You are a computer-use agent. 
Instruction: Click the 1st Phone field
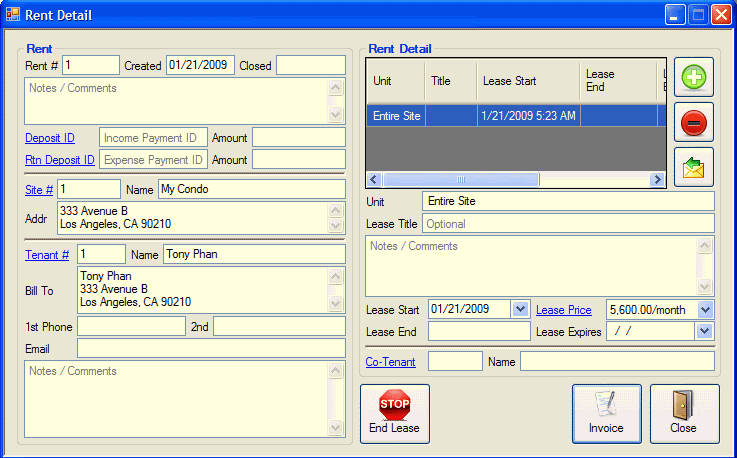pyautogui.click(x=132, y=326)
